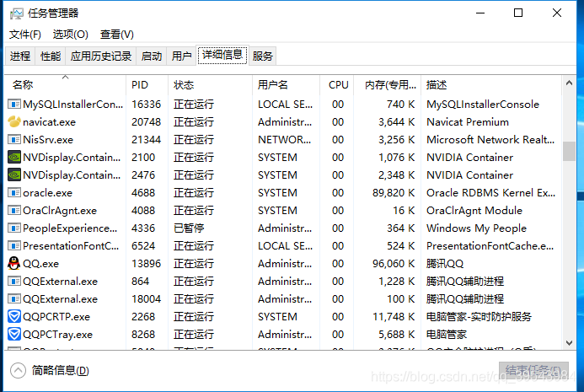This screenshot has height=392, width=584.
Task: Click the 已暂停 status cell
Action: (189, 228)
